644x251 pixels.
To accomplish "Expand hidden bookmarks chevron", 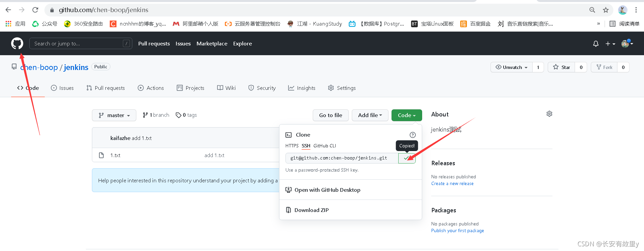I will click(x=598, y=24).
